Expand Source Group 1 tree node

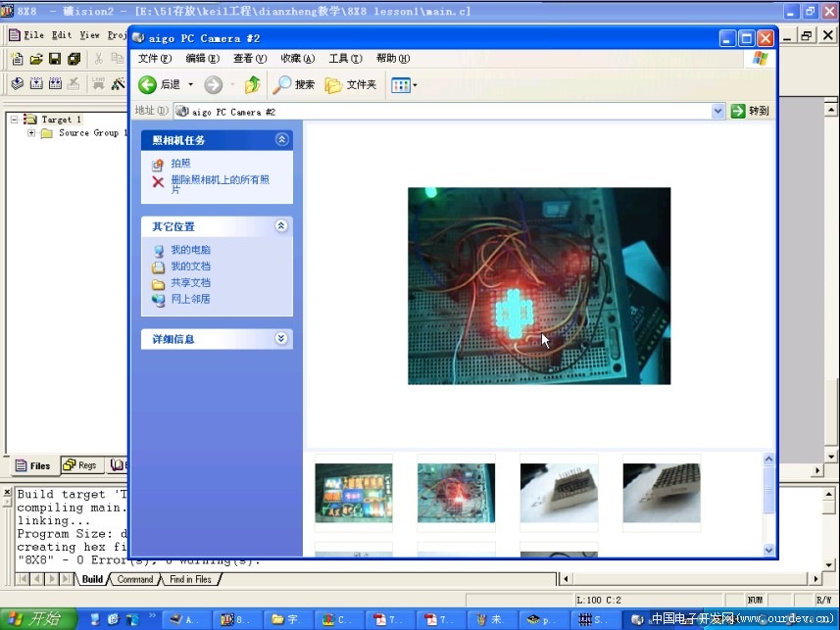(x=31, y=133)
